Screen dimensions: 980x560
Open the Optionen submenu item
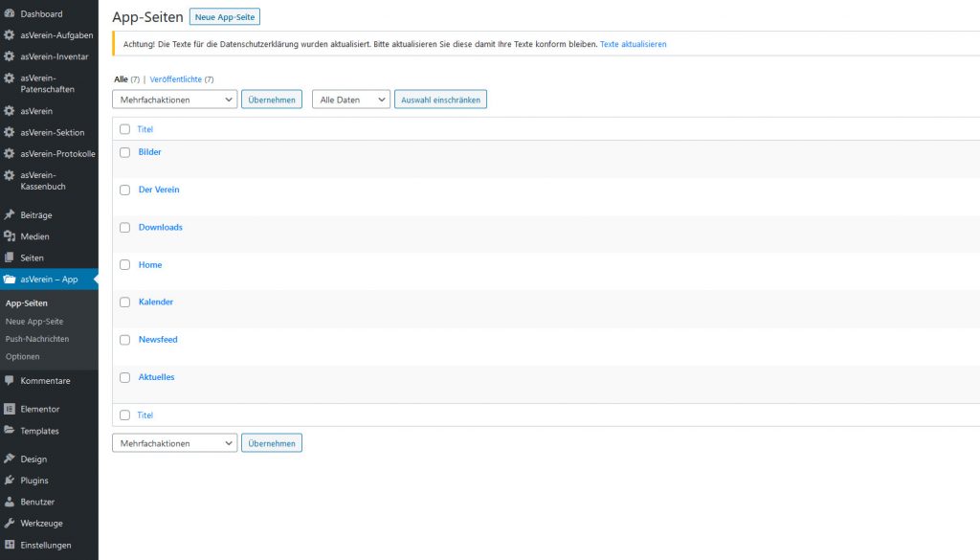coord(23,356)
